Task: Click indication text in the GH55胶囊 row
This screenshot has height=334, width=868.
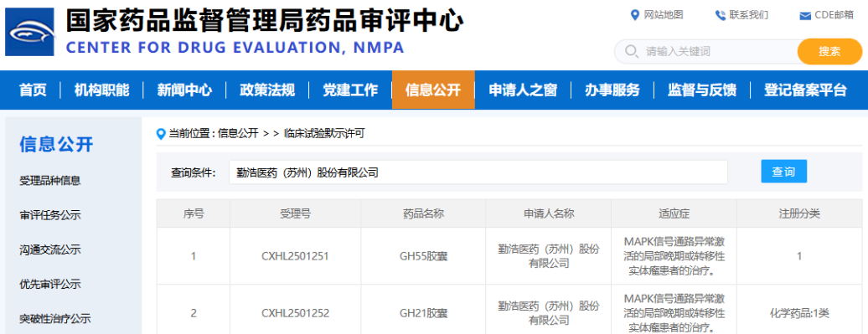Action: pyautogui.click(x=674, y=257)
